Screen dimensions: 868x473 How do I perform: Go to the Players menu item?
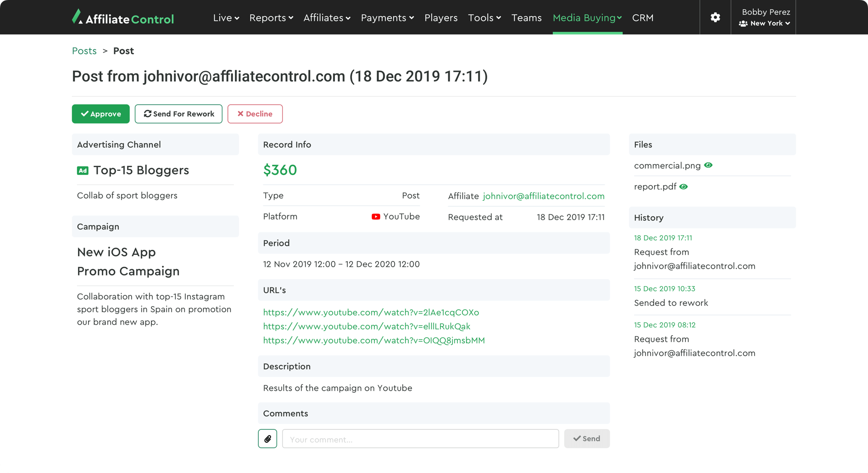tap(440, 18)
